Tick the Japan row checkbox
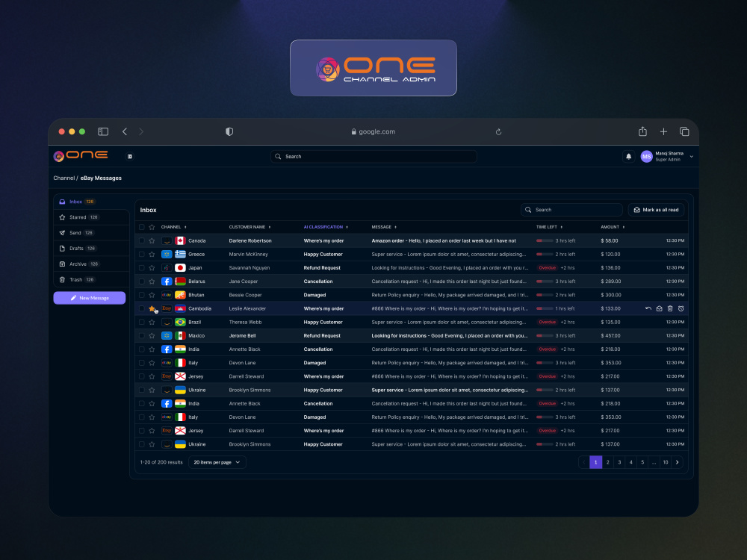 [x=141, y=267]
